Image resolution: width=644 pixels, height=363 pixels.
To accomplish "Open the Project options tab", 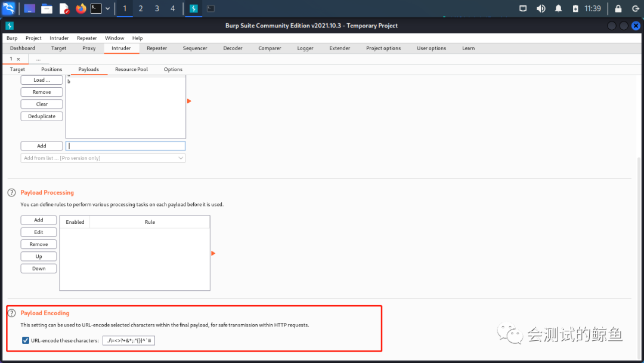I will [x=383, y=48].
